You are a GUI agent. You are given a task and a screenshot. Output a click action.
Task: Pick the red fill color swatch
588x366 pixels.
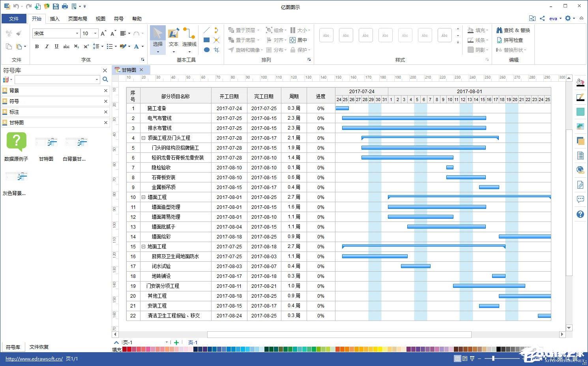[x=129, y=349]
